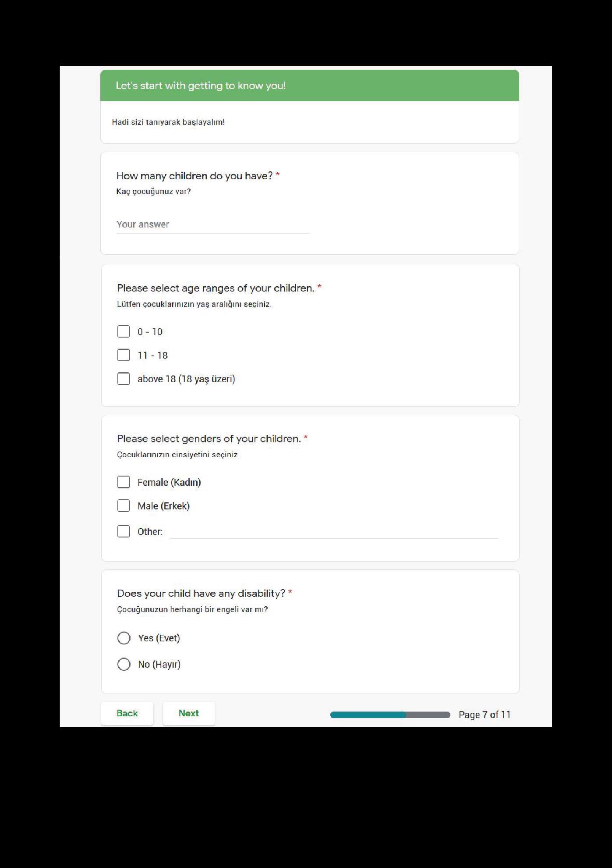Continue with the Next button

[188, 713]
